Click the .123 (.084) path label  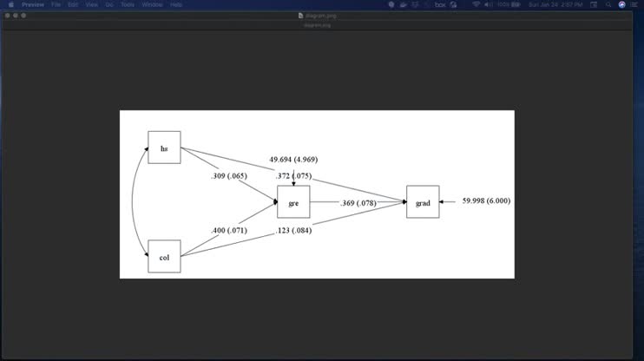[293, 231]
